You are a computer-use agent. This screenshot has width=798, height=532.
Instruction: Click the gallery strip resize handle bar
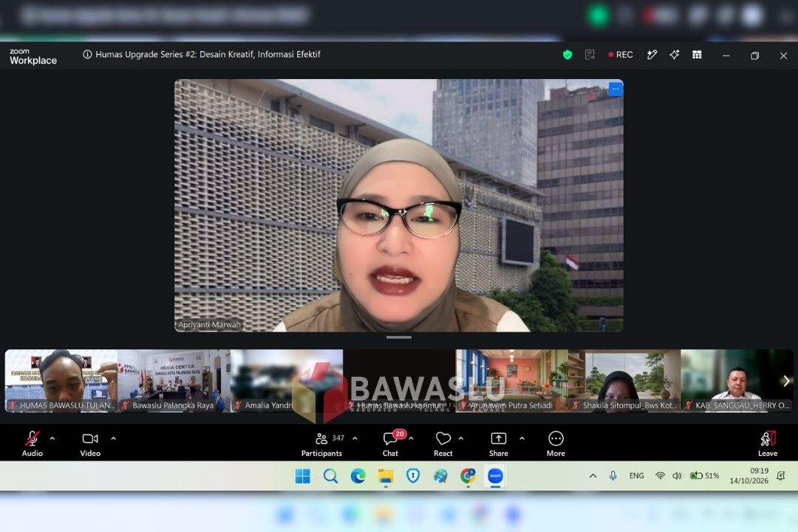[x=399, y=337]
